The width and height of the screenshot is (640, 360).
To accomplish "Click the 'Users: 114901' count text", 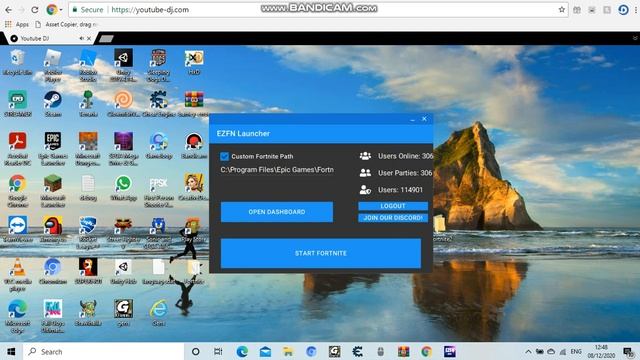I will coord(400,190).
